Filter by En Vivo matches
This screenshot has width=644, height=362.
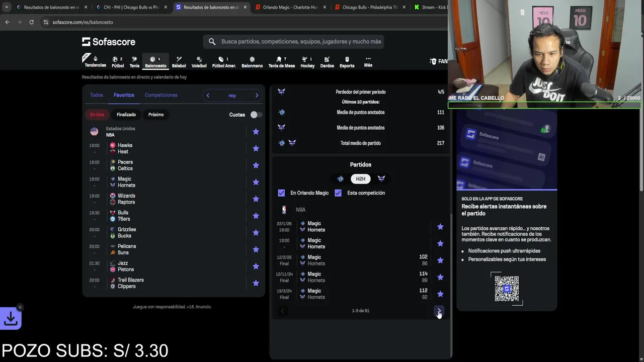coord(97,115)
